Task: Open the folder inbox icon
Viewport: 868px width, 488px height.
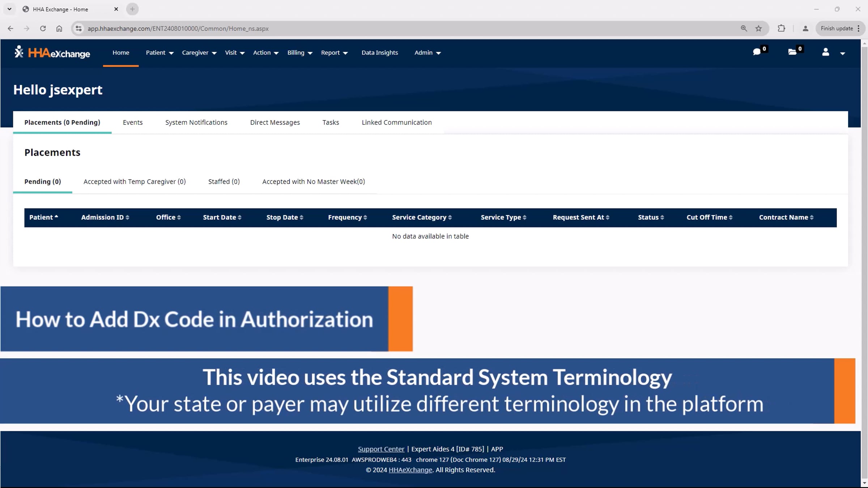Action: point(792,52)
